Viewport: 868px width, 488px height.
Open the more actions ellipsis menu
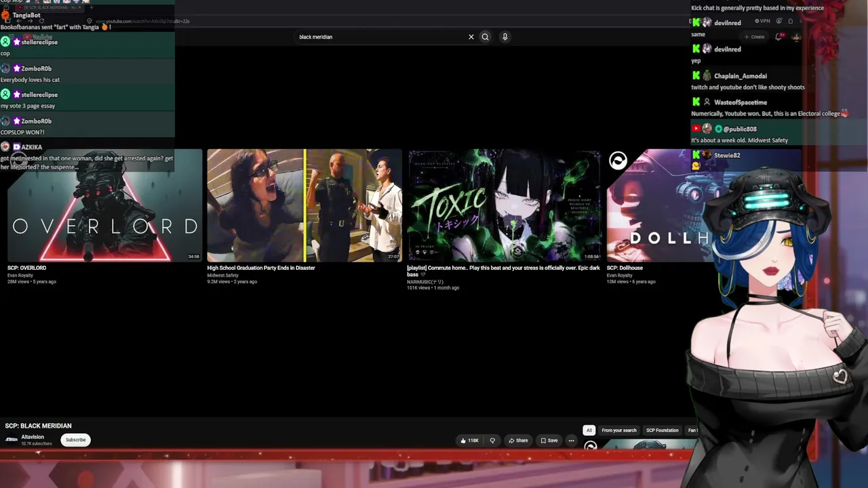[571, 441]
